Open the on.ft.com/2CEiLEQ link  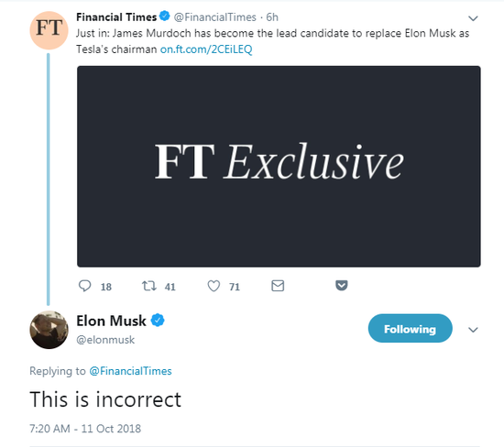206,49
